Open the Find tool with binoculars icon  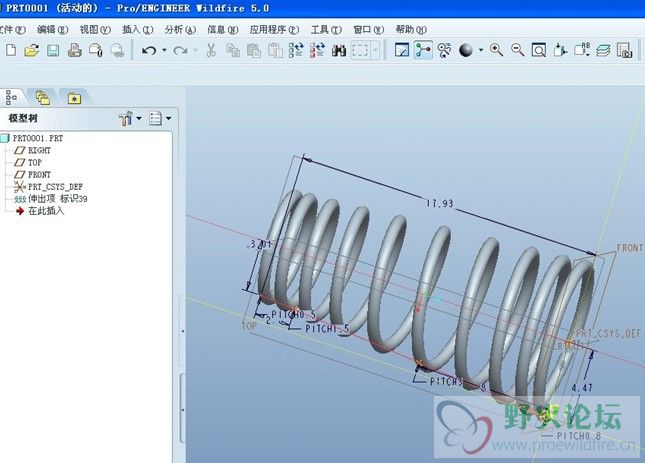coord(339,51)
